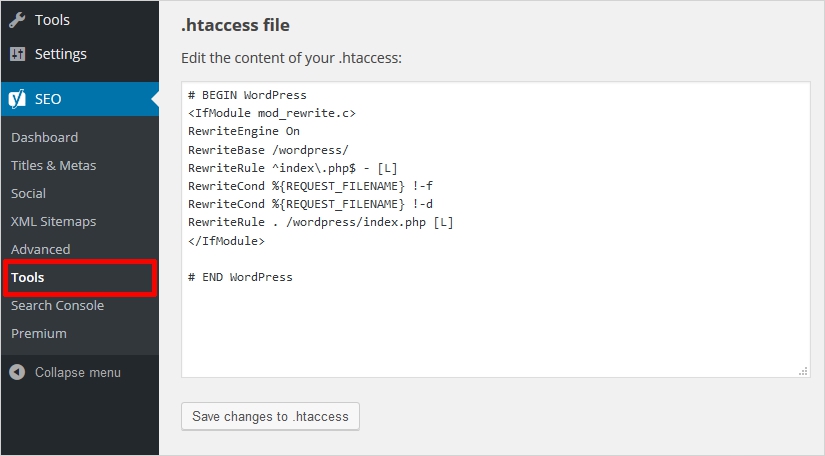
Task: Open the top Tools admin menu
Action: point(52,19)
